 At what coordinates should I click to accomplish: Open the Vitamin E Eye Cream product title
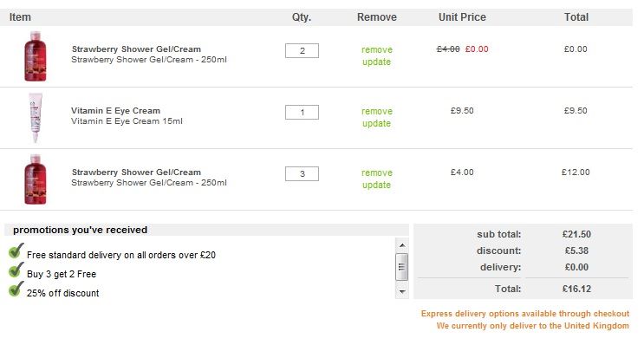[x=115, y=111]
